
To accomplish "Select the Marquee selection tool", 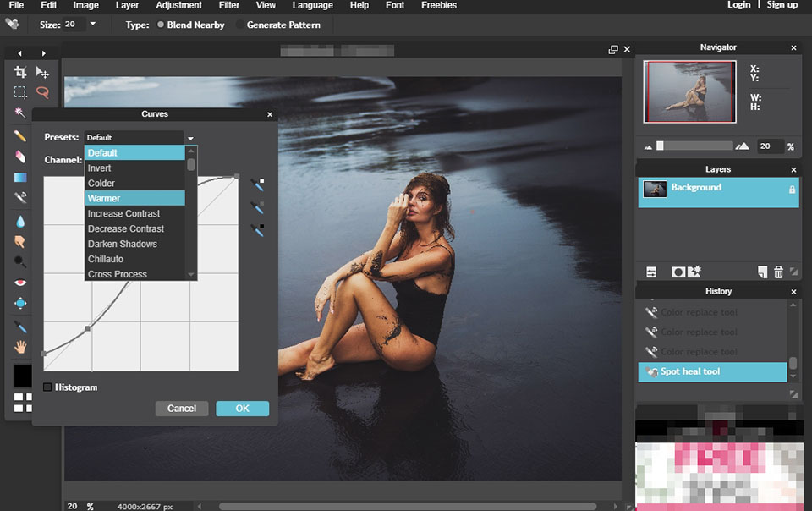I will pos(20,92).
